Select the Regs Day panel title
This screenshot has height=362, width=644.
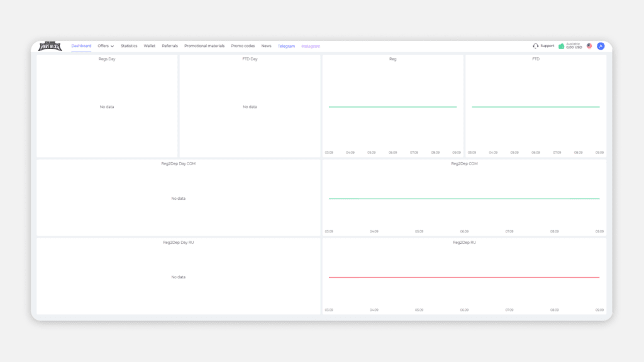(107, 59)
